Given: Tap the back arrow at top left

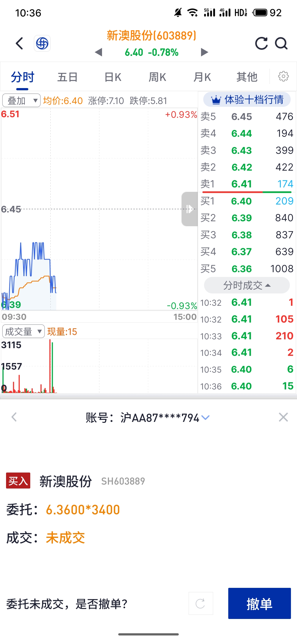Looking at the screenshot, I should pos(19,43).
